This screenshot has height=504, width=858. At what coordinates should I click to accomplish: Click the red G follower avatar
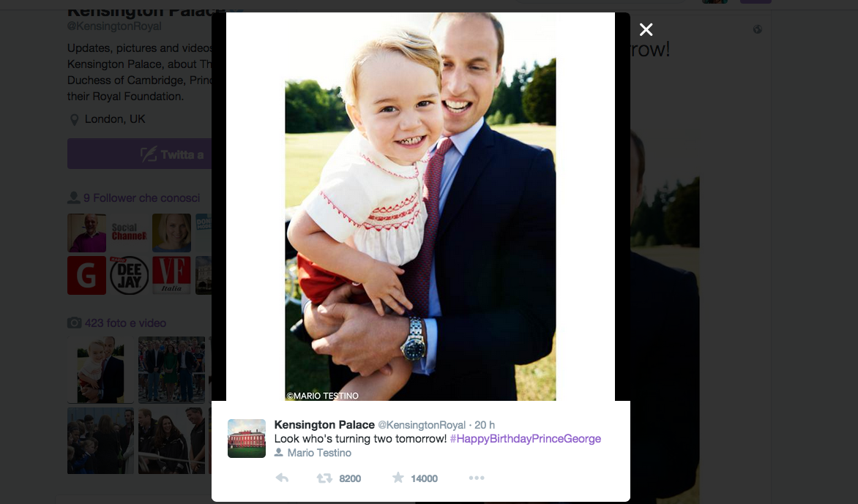(86, 275)
